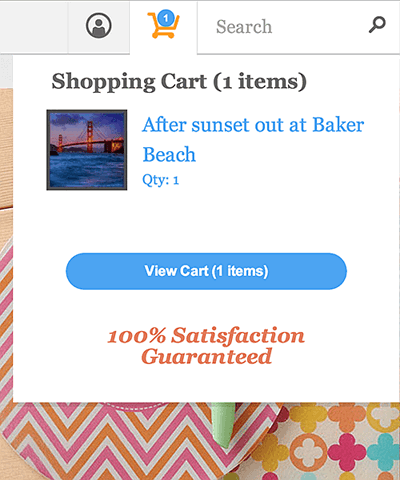Click the blue cart badge showing 1
Screen dimensions: 400x480
coord(166,18)
